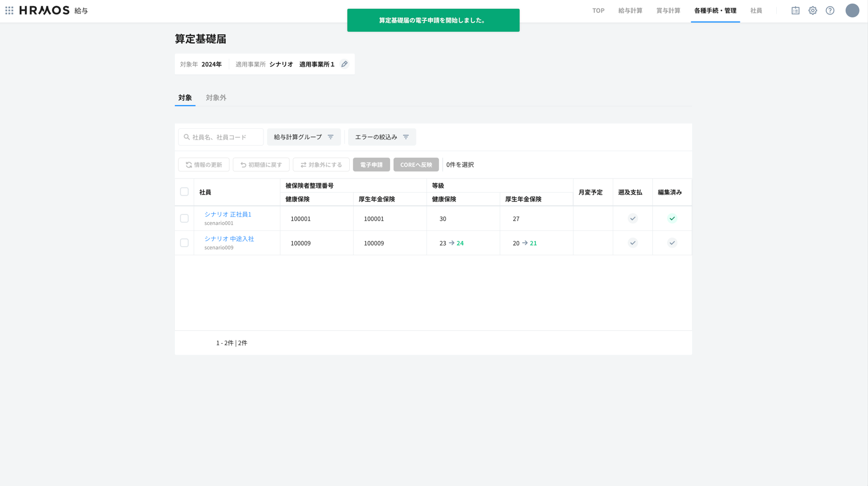Click the 電子申請 button
The height and width of the screenshot is (486, 868).
(x=371, y=165)
